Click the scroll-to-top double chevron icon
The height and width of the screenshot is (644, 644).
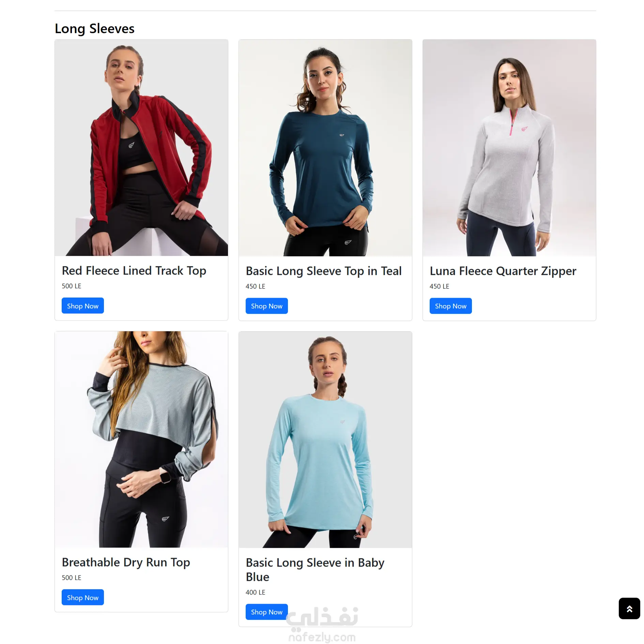(629, 608)
